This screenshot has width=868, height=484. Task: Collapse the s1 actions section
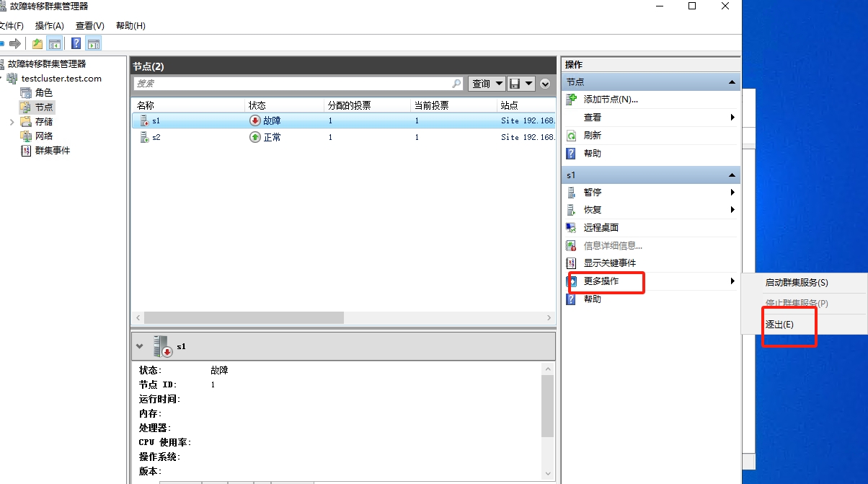coord(732,175)
